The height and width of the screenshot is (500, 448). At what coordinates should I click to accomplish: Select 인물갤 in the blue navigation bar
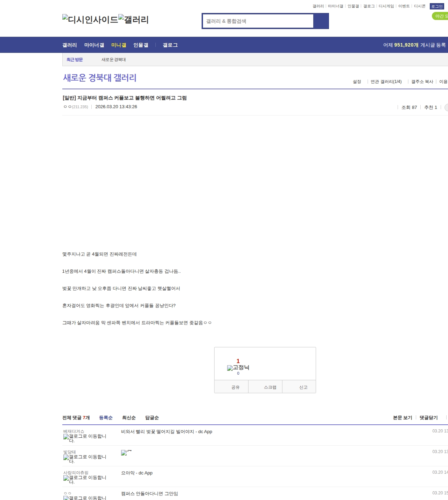click(x=141, y=45)
